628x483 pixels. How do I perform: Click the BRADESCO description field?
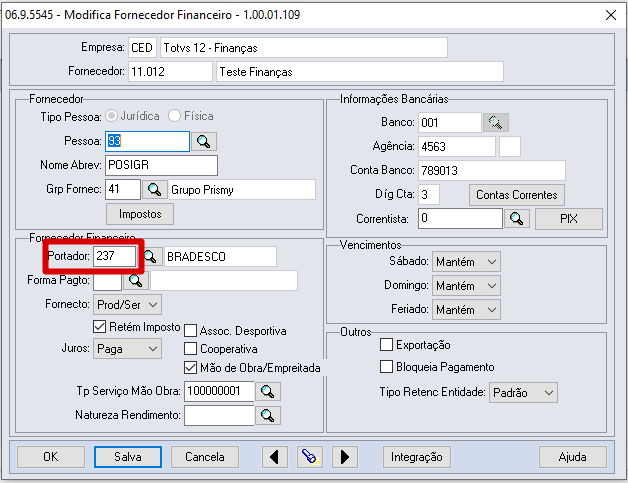(220, 257)
